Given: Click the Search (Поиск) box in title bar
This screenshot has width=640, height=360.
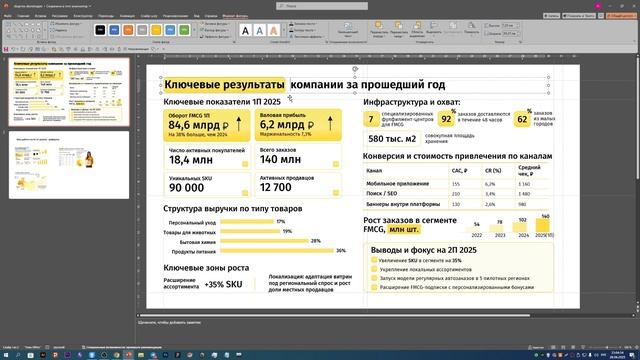Looking at the screenshot, I should (322, 6).
